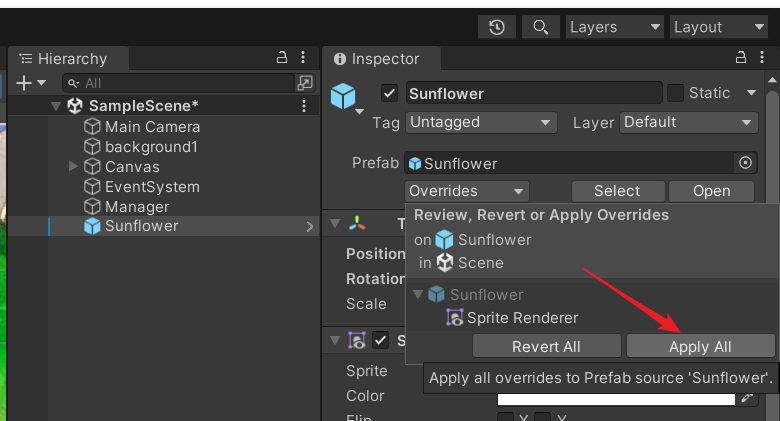
Task: Open the Tag Untagged dropdown
Action: (482, 122)
